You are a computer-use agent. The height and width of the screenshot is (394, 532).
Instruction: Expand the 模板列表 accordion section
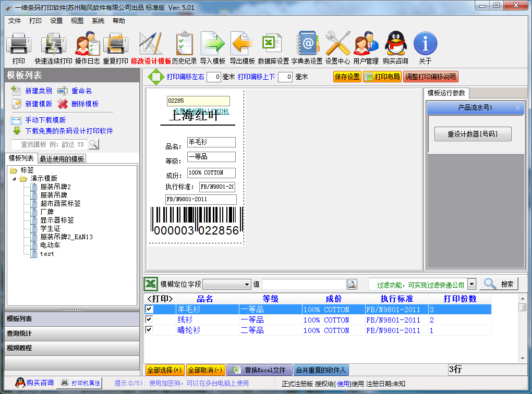72,319
